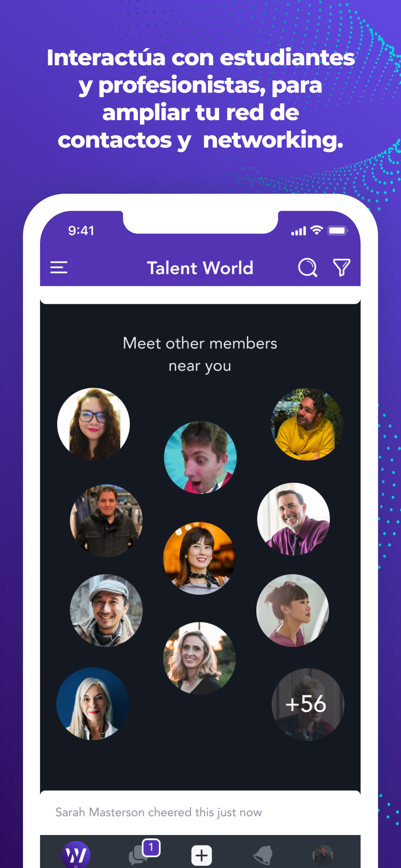Tap the search magnifier icon
401x868 pixels.
308,267
